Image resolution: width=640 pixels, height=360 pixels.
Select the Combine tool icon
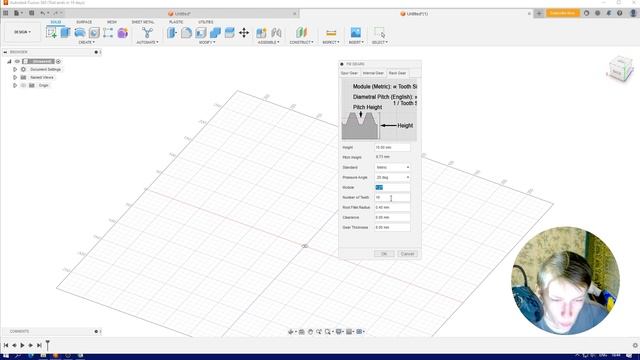pos(215,33)
